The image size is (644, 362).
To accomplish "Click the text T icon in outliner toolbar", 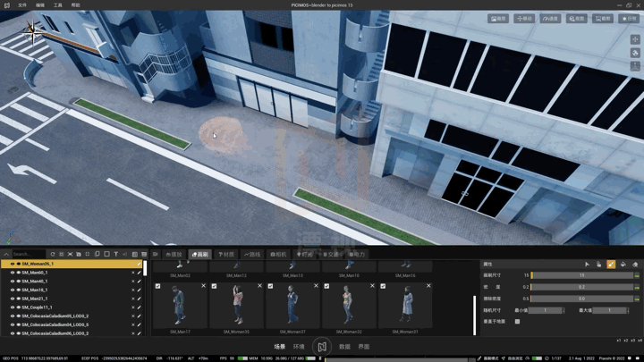I will point(115,254).
